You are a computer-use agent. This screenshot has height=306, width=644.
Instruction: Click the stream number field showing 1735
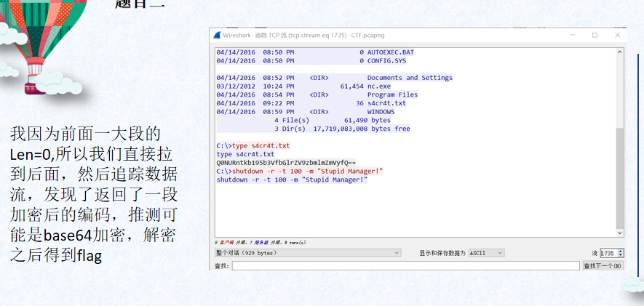click(608, 254)
